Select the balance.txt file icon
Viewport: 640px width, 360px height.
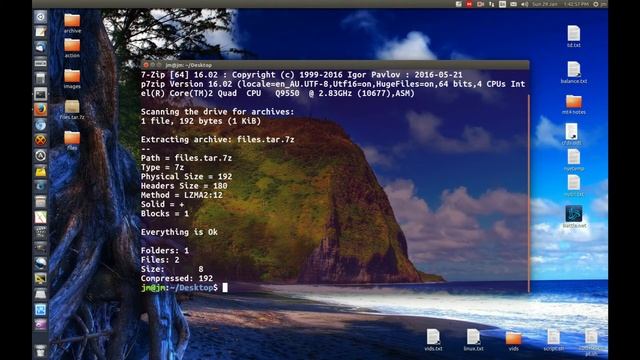573,72
